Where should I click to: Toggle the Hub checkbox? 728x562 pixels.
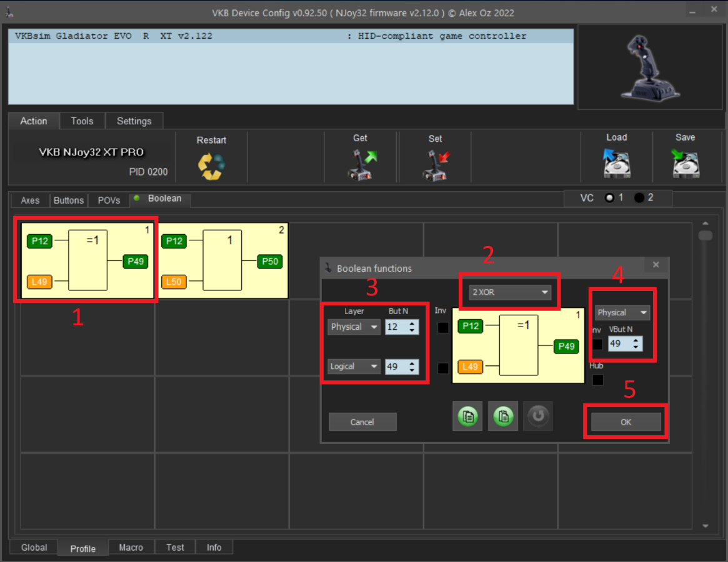(598, 380)
